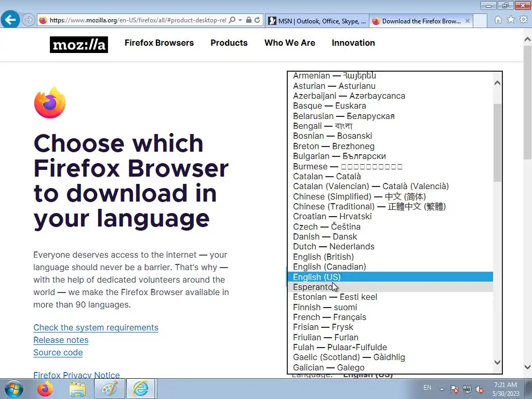
Task: Click the Mozilla logo
Action: (79, 45)
